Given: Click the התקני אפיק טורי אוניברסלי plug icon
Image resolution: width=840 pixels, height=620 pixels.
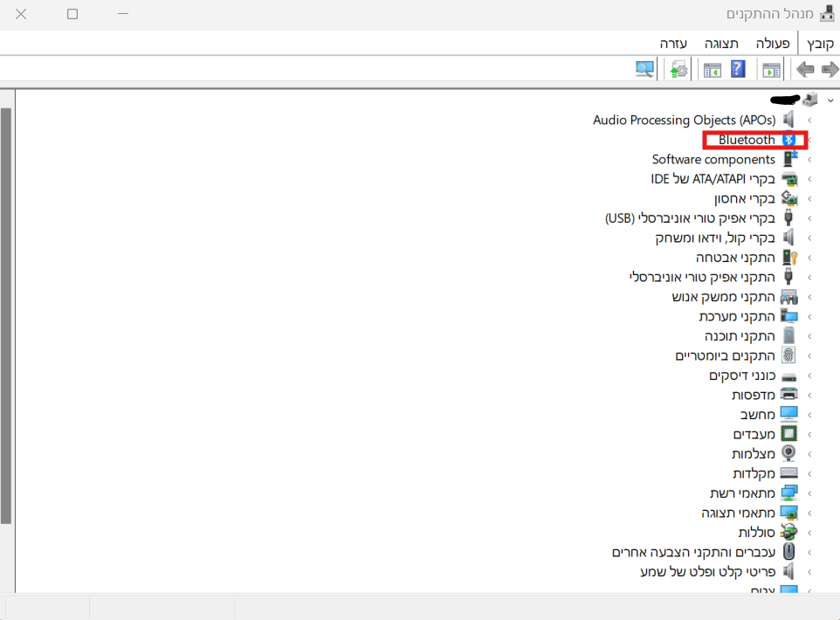Looking at the screenshot, I should (788, 277).
